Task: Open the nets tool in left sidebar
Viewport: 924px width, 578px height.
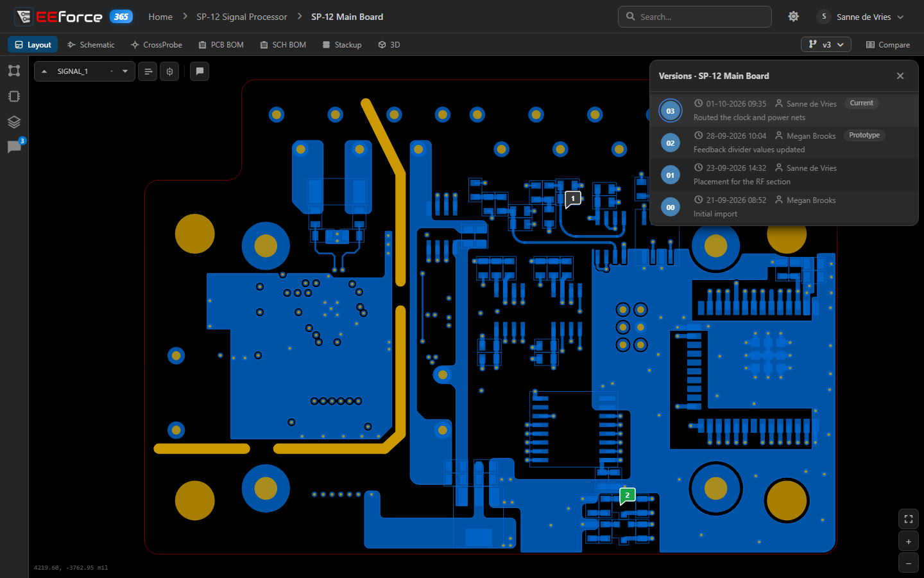Action: coord(14,71)
